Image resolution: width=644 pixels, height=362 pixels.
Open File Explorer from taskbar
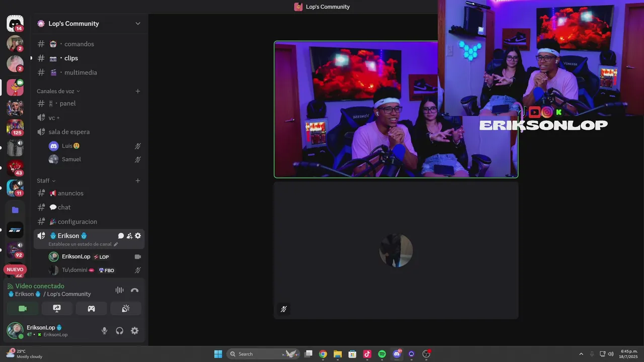(338, 354)
